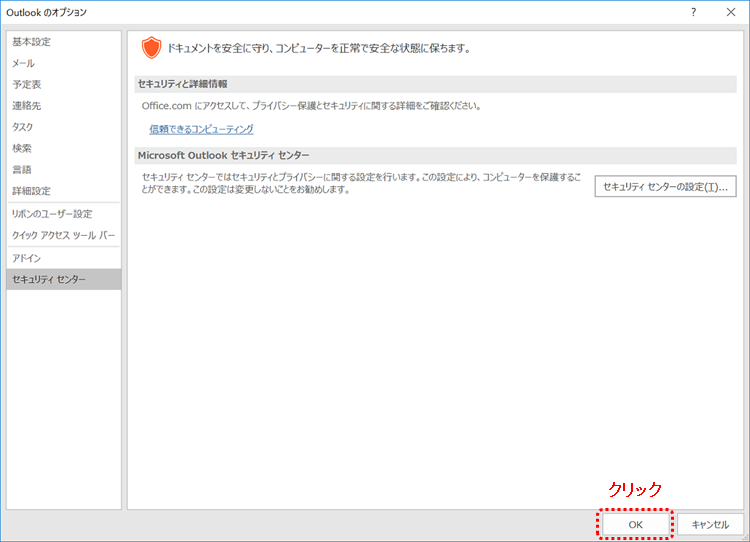Open the 基本設定 category
The height and width of the screenshot is (542, 750).
(64, 42)
